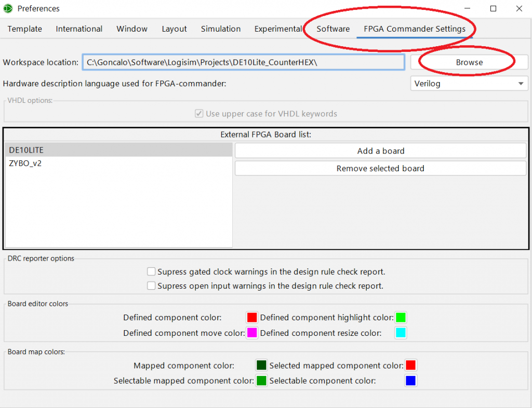Toggle upper case VHDL keywords checkbox
This screenshot has height=408, width=532.
[x=199, y=114]
